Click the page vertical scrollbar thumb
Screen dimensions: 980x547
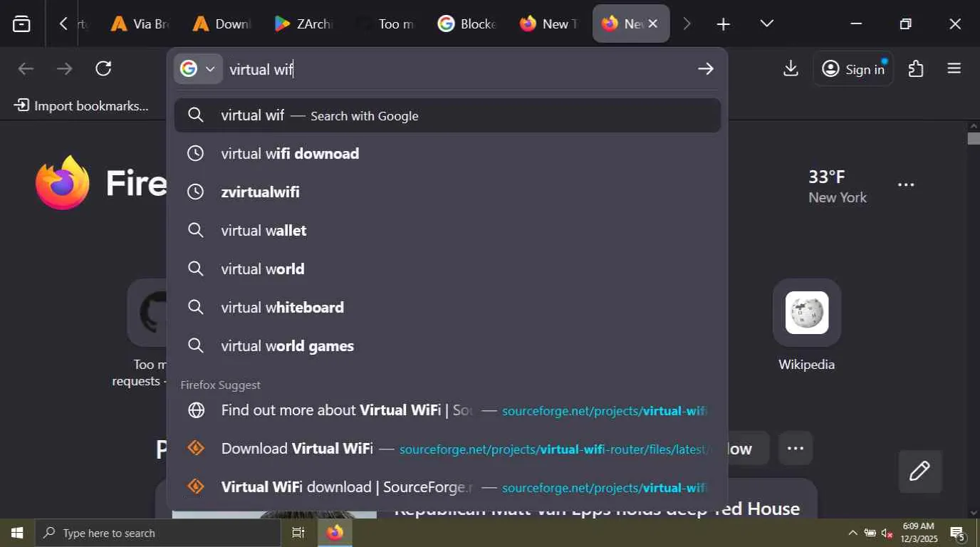pyautogui.click(x=974, y=138)
